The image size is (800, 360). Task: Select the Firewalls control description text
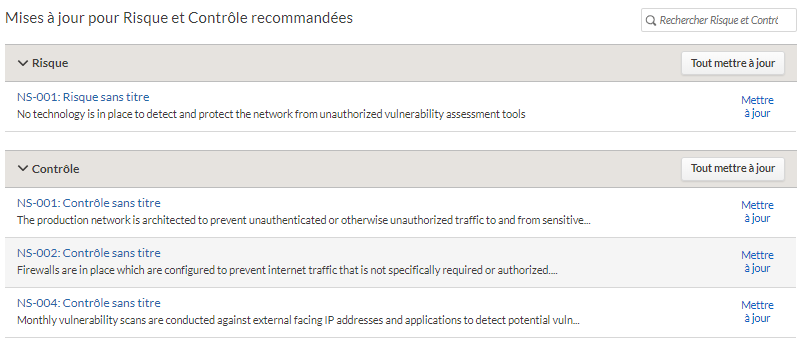287,270
